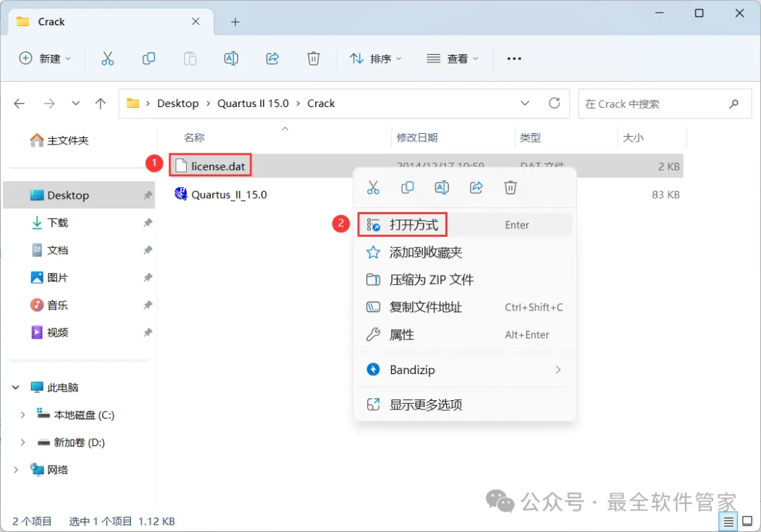The image size is (761, 532).
Task: Expand Bandizip submenu arrow
Action: 558,370
